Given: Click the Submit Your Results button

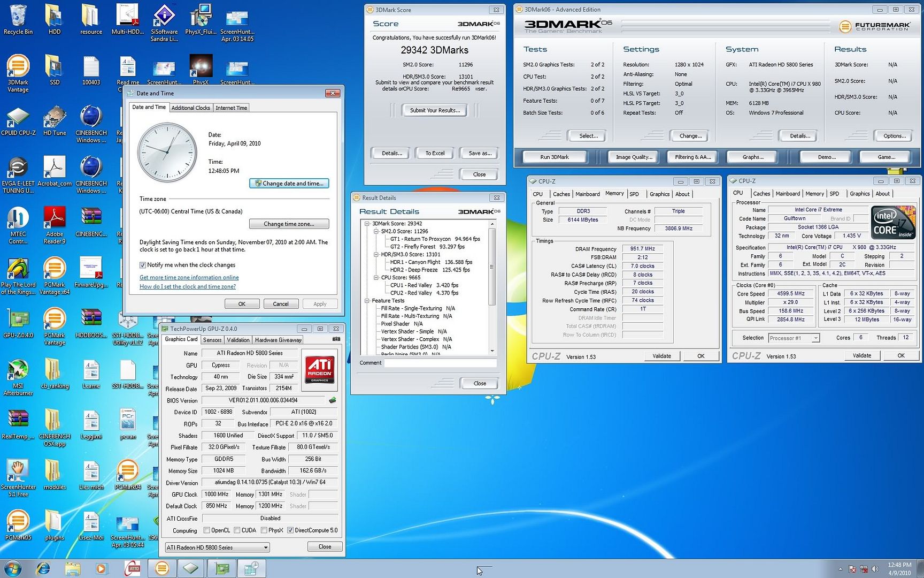Looking at the screenshot, I should click(434, 110).
